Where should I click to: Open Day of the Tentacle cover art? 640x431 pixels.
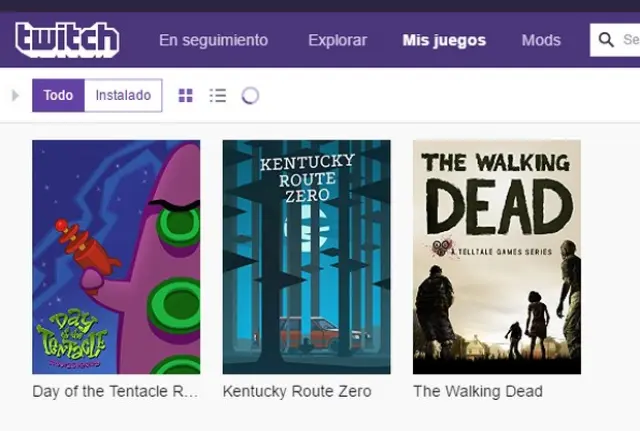(116, 257)
